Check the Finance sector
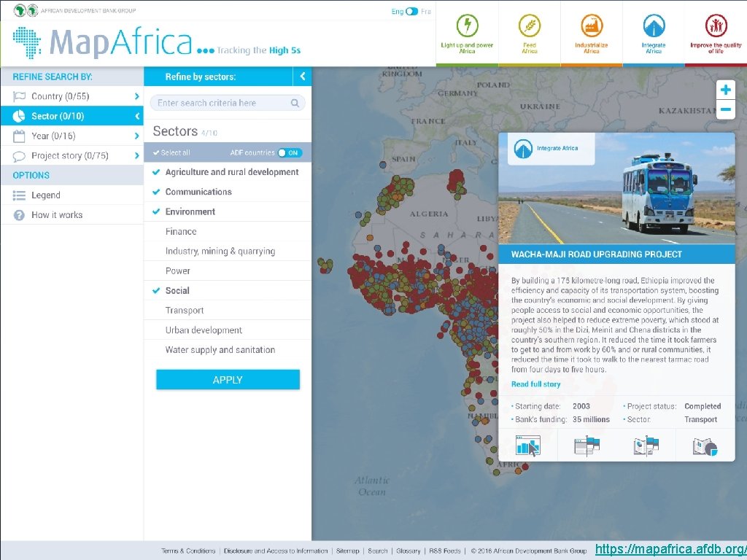The height and width of the screenshot is (560, 747). pos(228,231)
